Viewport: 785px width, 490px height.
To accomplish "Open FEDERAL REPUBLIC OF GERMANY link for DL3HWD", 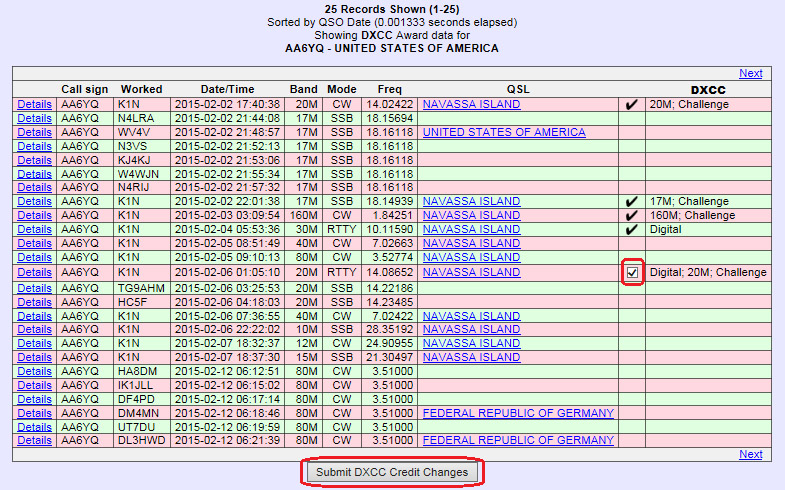I will coord(518,440).
